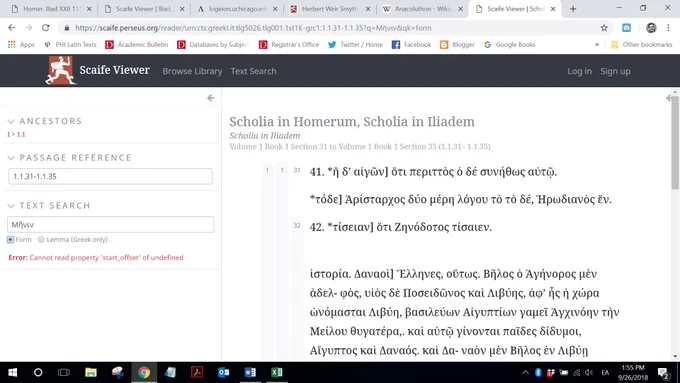Open the notification center icon
This screenshot has height=383, width=680.
(x=663, y=372)
